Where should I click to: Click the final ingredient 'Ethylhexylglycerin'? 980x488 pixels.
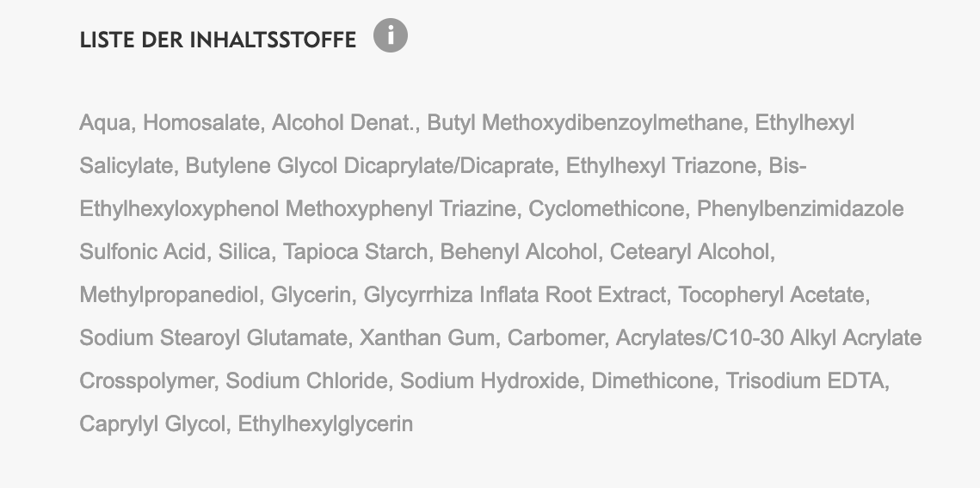(325, 424)
